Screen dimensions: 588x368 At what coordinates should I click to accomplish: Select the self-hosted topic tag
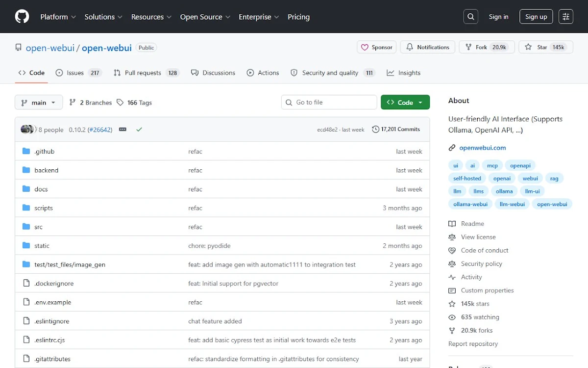click(x=467, y=179)
